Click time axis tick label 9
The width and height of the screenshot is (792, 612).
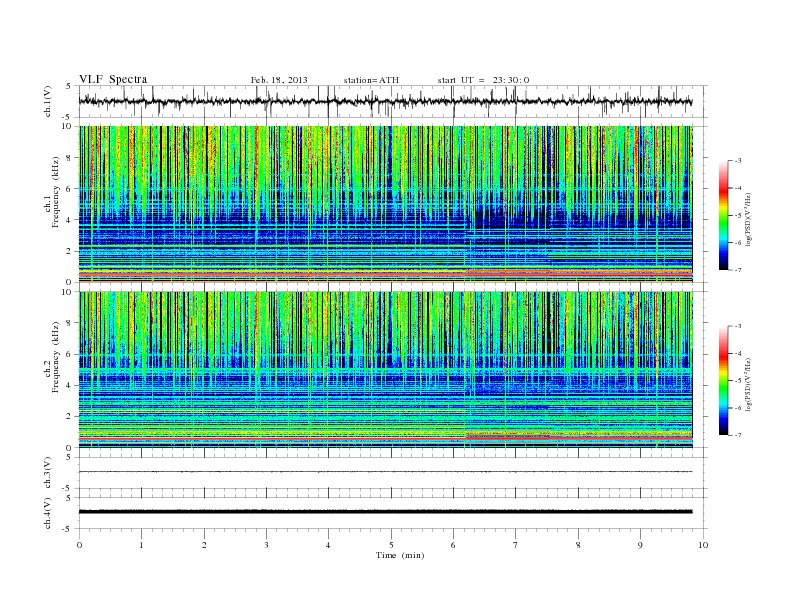[640, 545]
